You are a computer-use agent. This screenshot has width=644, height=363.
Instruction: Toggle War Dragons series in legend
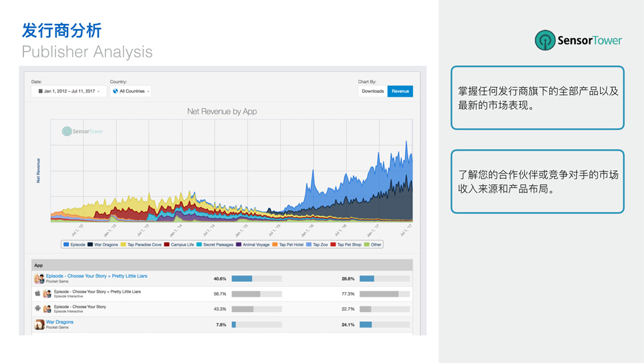[x=102, y=245]
